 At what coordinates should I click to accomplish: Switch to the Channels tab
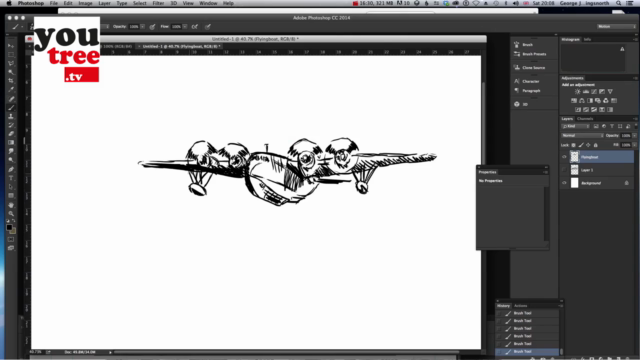coord(585,119)
